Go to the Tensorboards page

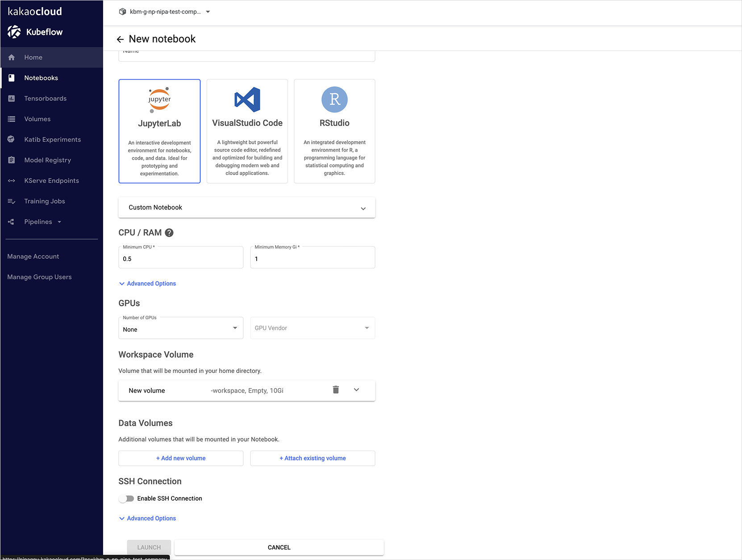(x=52, y=98)
